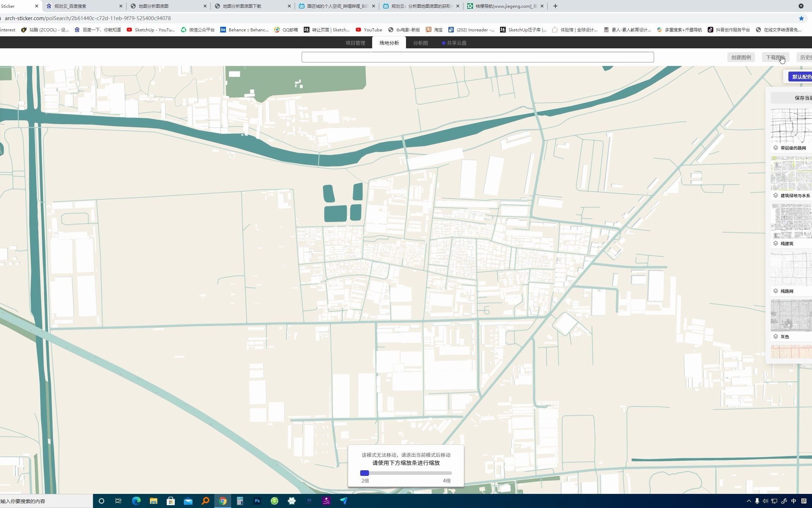This screenshot has width=812, height=508.
Task: Click layers icon beside 带层级的路网
Action: coord(775,148)
